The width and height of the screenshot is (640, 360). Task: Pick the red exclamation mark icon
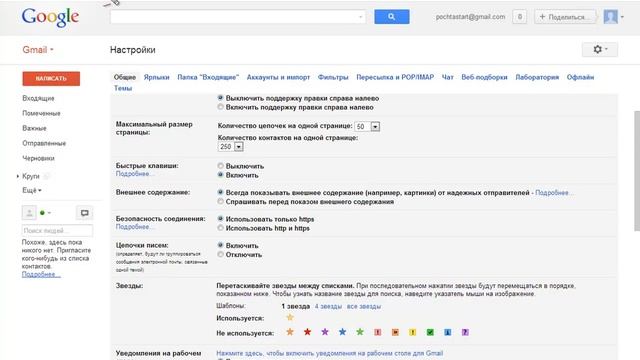(x=378, y=332)
